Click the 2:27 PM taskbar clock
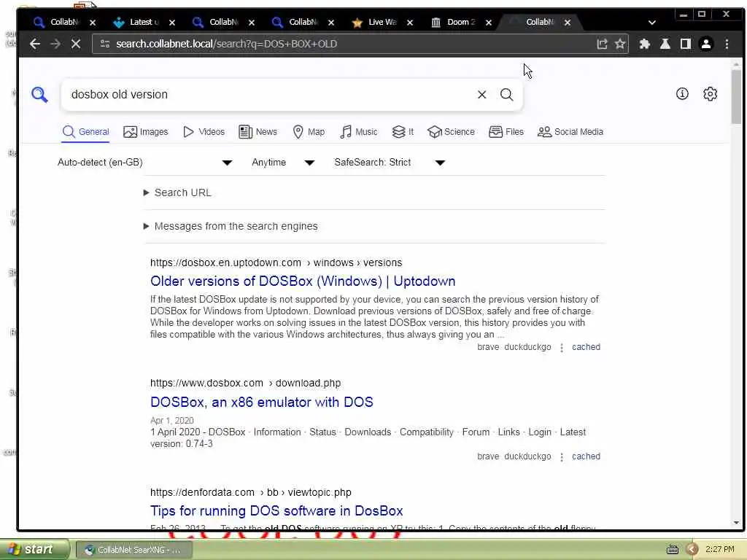The width and height of the screenshot is (747, 560). (720, 550)
